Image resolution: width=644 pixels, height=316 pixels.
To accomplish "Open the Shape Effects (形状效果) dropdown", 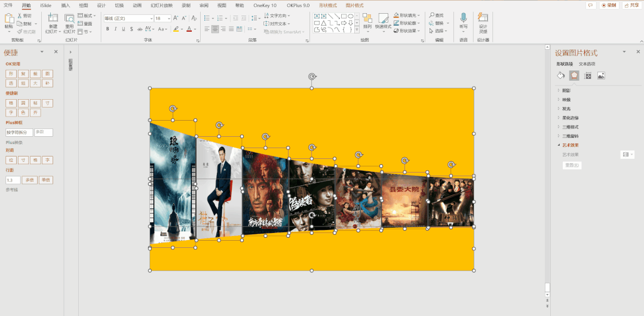I will [407, 30].
